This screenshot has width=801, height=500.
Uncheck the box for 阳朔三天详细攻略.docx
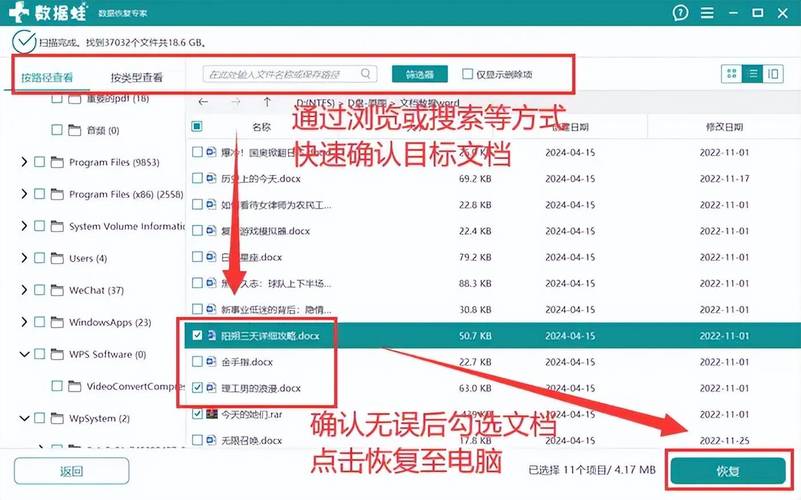[x=197, y=336]
